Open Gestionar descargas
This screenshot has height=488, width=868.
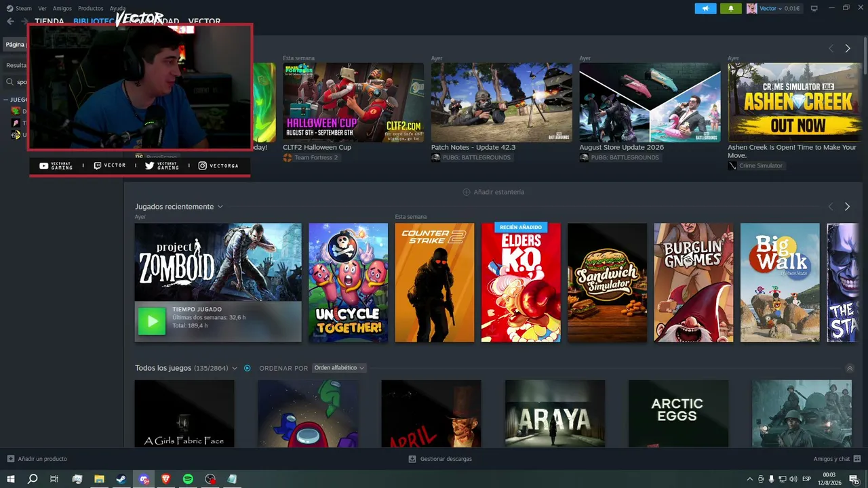446,459
